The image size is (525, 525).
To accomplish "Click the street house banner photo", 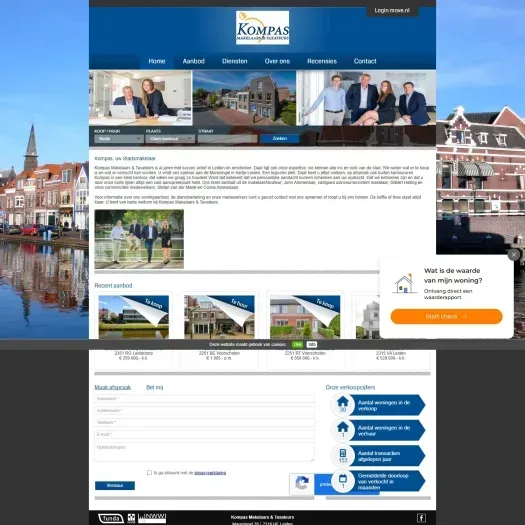I will coord(244,98).
